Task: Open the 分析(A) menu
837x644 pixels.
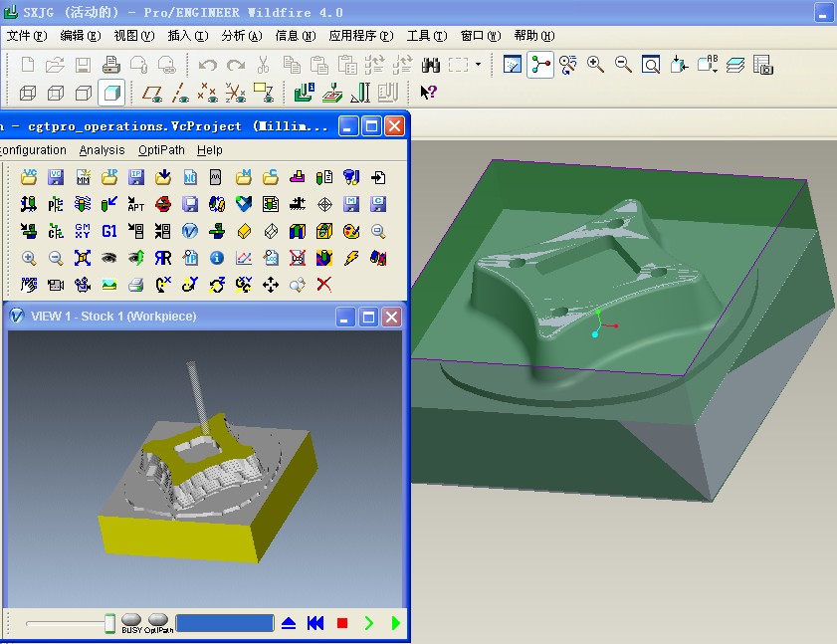Action: pos(241,36)
